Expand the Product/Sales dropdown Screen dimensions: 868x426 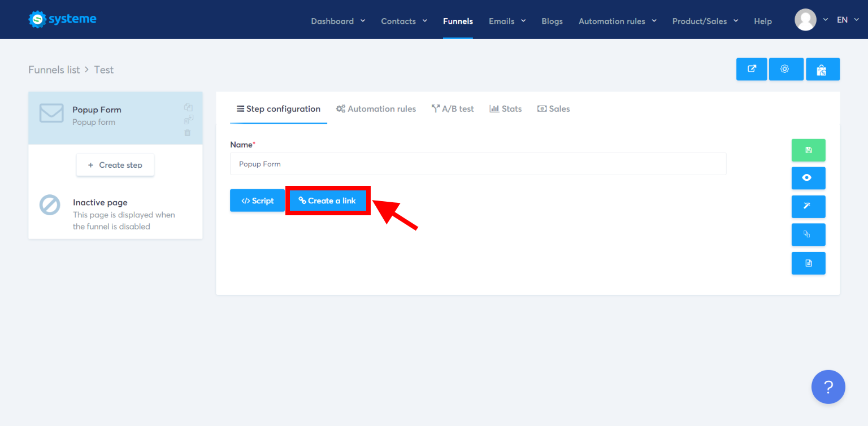704,21
